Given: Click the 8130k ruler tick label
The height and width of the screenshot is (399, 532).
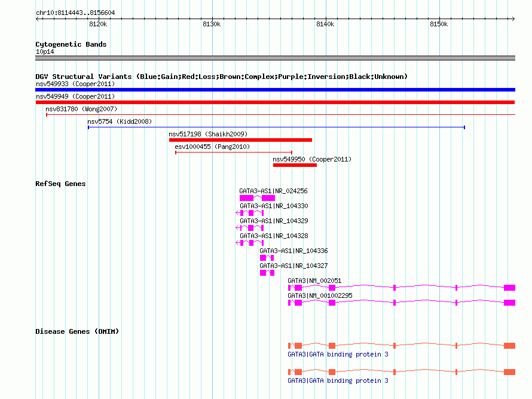Looking at the screenshot, I should click(212, 24).
